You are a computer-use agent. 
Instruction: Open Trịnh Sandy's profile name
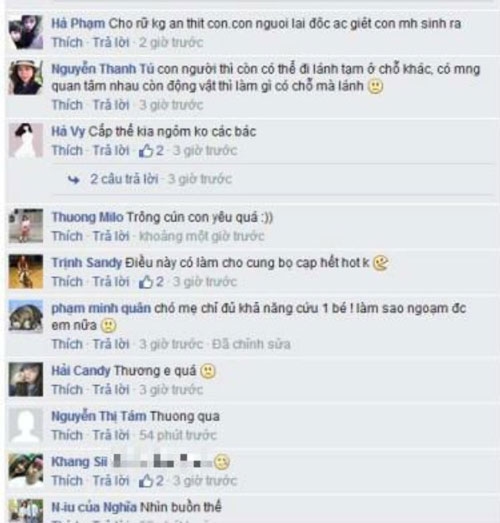pos(87,263)
